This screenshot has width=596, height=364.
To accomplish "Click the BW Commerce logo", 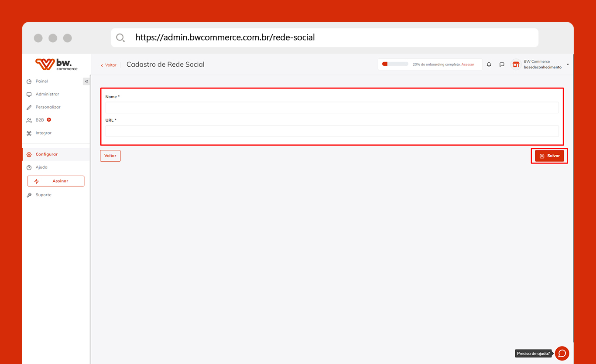I will tap(56, 64).
